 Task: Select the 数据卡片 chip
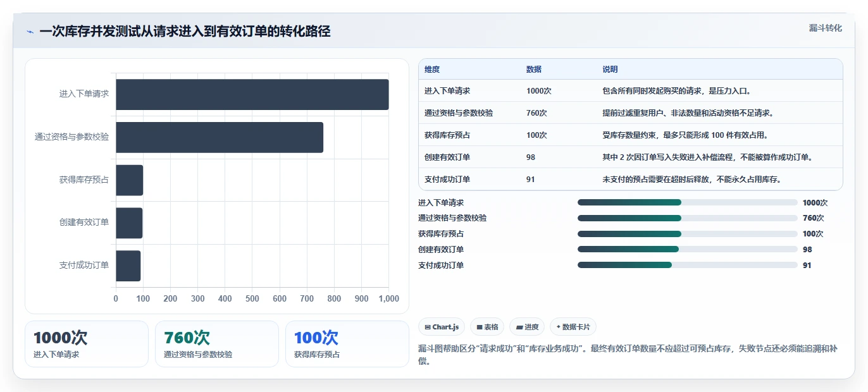pyautogui.click(x=573, y=327)
